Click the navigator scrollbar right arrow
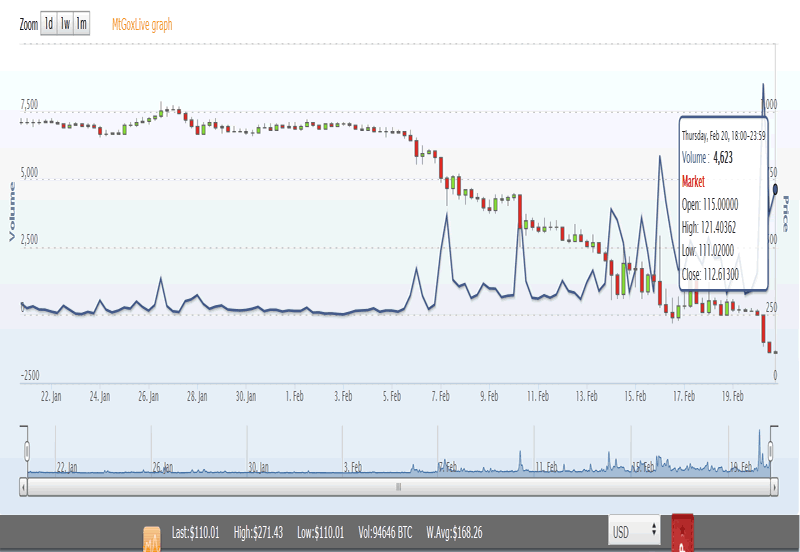This screenshot has height=552, width=800. coord(774,487)
